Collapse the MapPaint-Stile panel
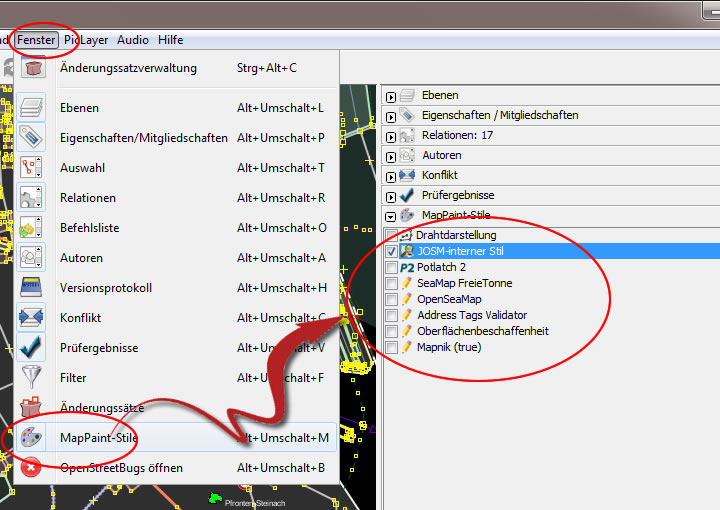This screenshot has height=510, width=720. 391,216
